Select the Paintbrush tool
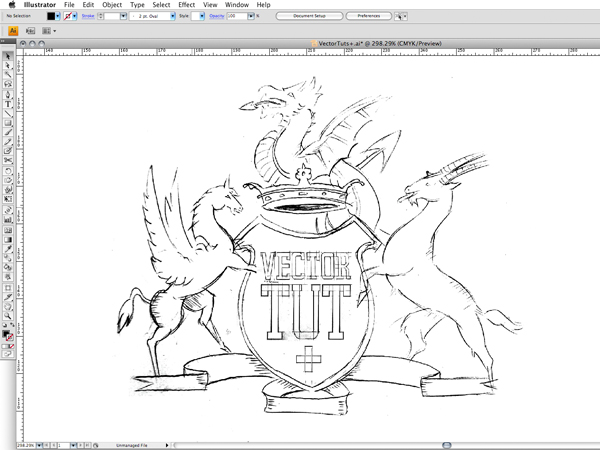 (8, 132)
